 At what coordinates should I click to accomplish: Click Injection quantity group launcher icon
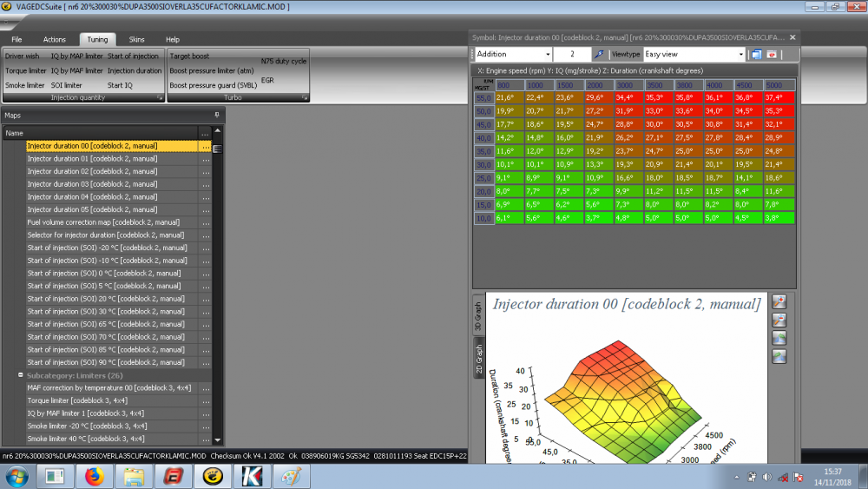pos(160,97)
